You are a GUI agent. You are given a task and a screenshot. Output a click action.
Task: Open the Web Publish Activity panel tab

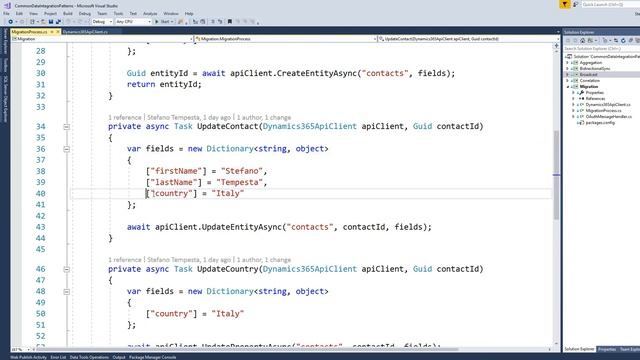(x=28, y=357)
